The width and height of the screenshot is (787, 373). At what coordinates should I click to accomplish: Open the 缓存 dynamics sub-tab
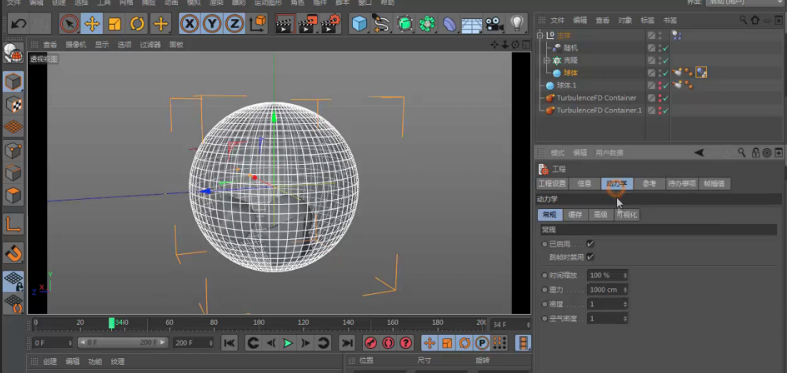575,215
